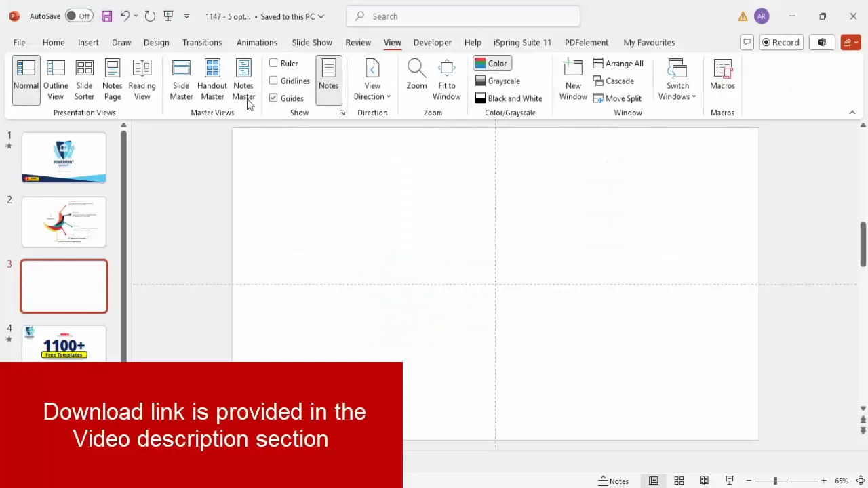Enable the Ruler checkbox
Viewport: 868px width, 488px height.
273,63
